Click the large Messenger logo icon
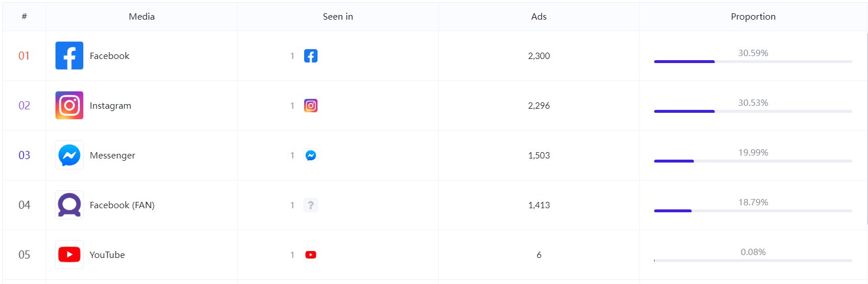Viewport: 868px width, 284px height. [69, 155]
